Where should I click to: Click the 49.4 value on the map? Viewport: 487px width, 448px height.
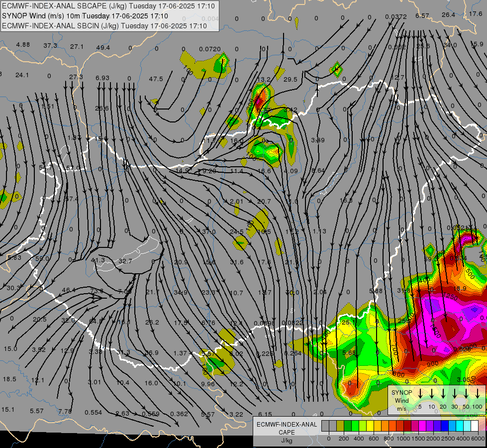(103, 48)
